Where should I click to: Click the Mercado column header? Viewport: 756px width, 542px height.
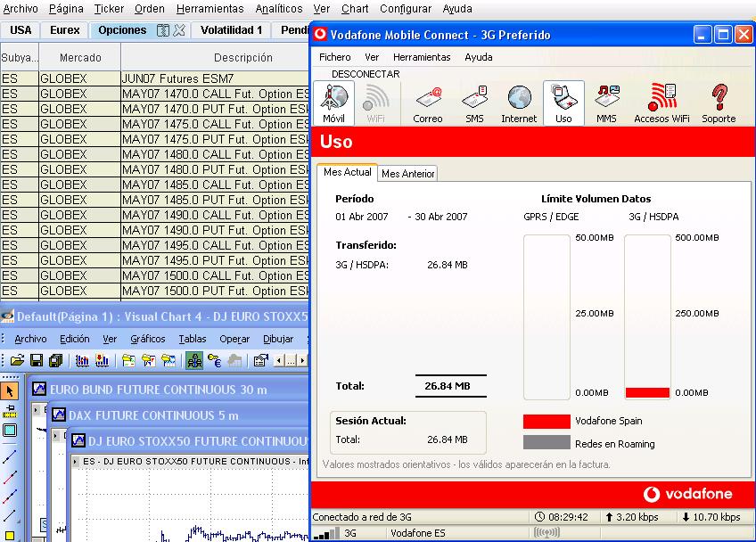(80, 58)
